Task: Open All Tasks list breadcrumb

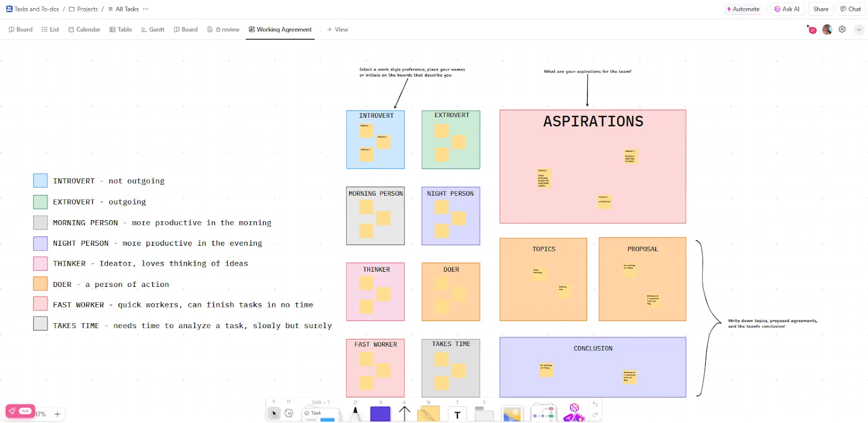Action: 123,9
